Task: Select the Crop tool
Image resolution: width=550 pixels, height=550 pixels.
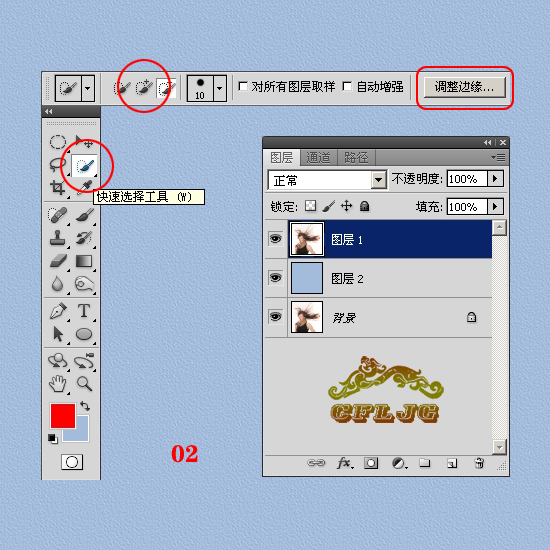Action: click(x=58, y=187)
